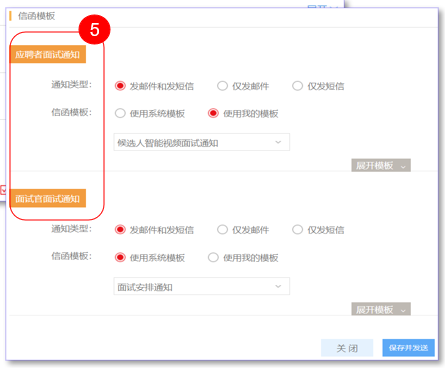Select 仅发短信 under 应聘者面试通知

pos(297,86)
